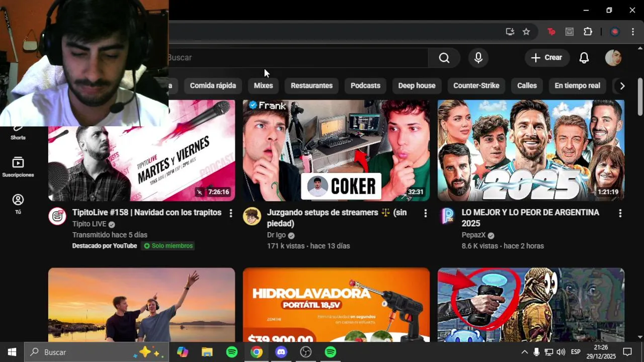The image size is (644, 362).
Task: Start voice search with the microphone icon
Action: point(478,58)
